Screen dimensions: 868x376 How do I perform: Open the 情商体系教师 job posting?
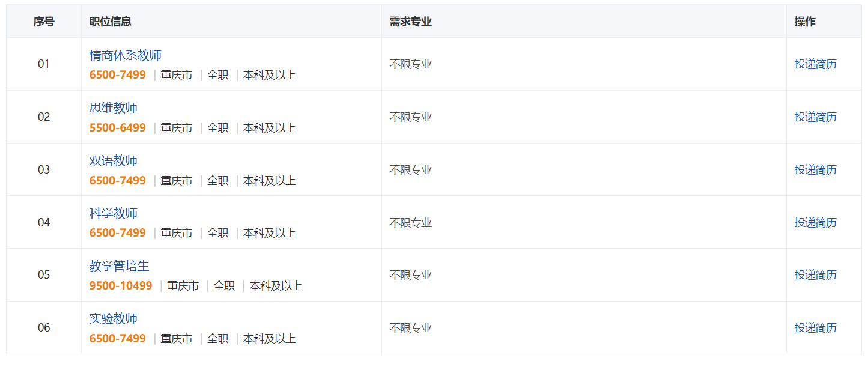[126, 55]
